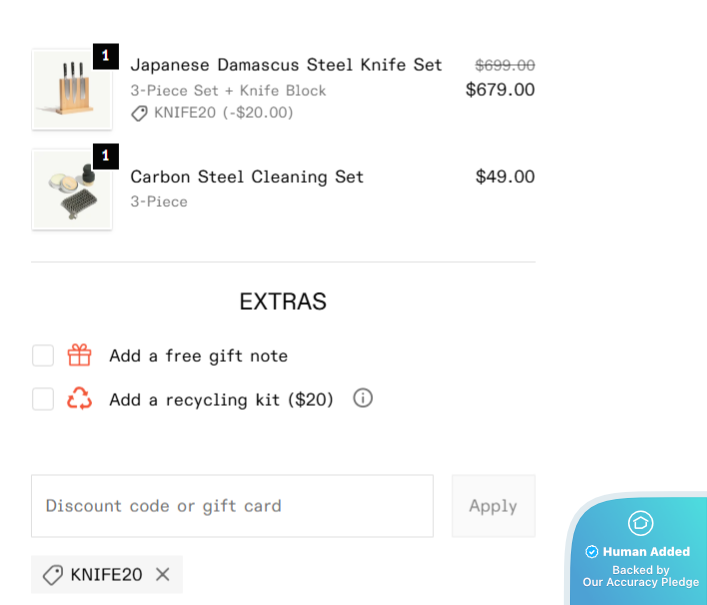The width and height of the screenshot is (707, 605).
Task: Click the gift box icon
Action: (x=79, y=355)
